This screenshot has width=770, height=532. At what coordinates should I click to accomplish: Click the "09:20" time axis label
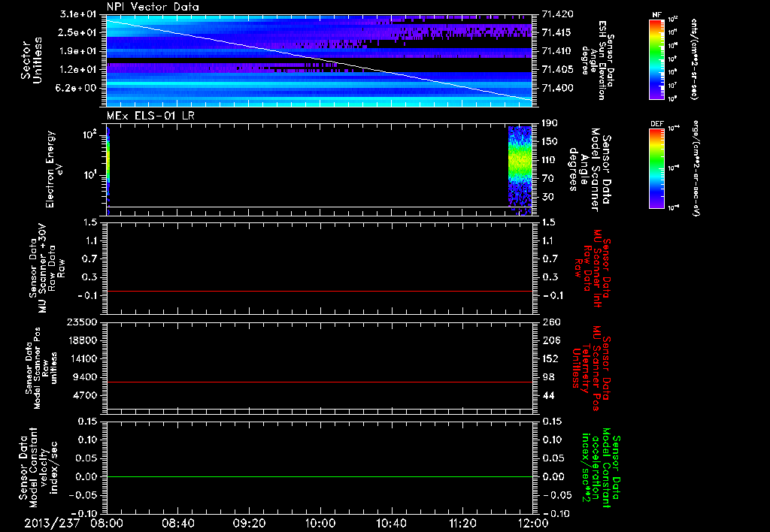(249, 523)
